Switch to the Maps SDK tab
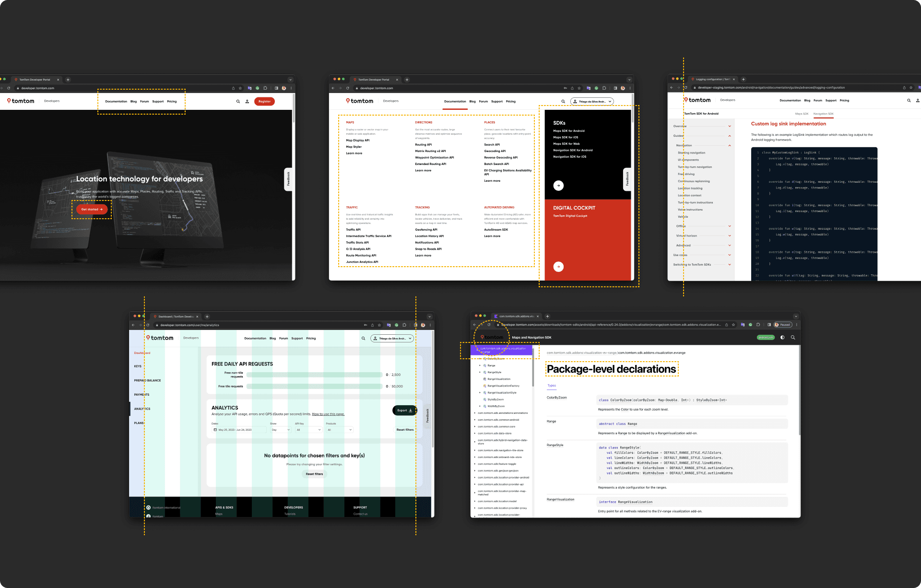The height and width of the screenshot is (588, 921). pyautogui.click(x=802, y=114)
